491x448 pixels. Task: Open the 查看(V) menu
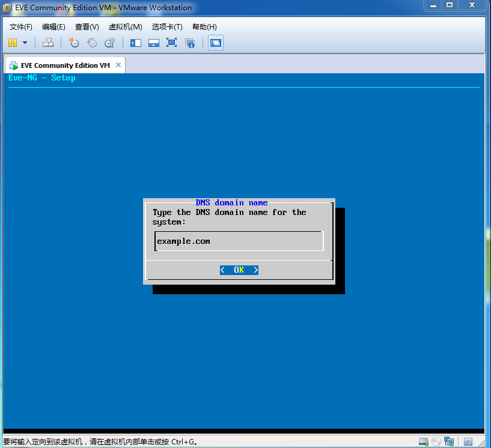click(87, 27)
